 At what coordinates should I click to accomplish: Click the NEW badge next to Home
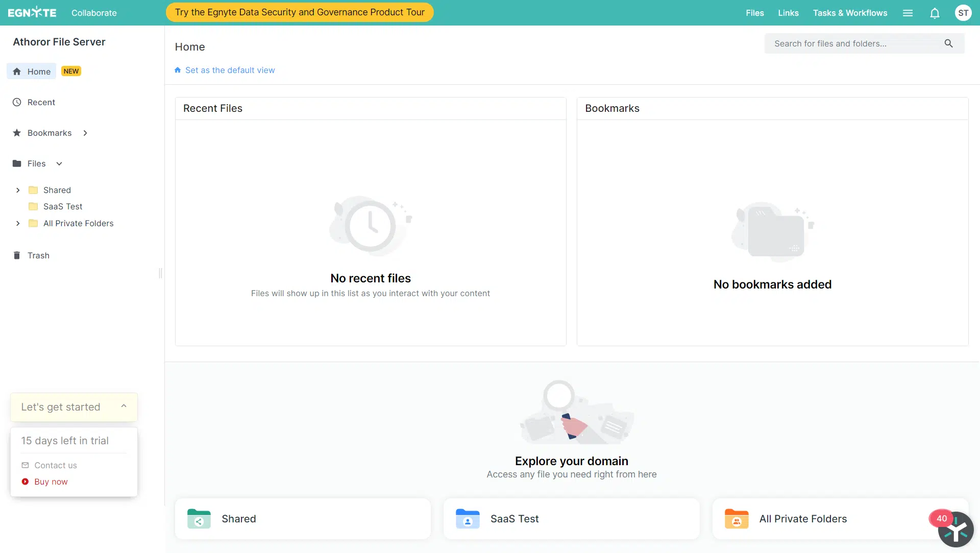pos(71,71)
